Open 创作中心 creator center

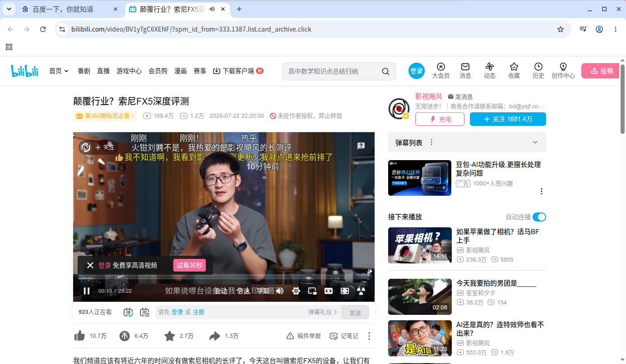563,71
